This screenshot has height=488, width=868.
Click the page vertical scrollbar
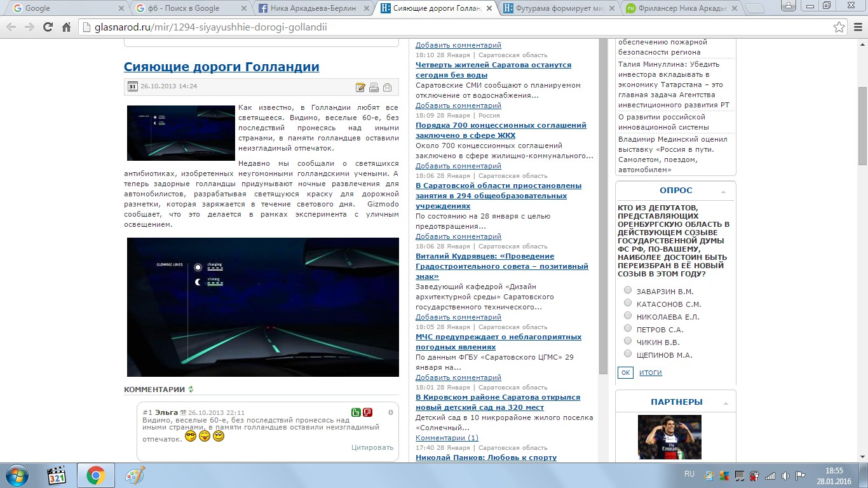click(862, 125)
